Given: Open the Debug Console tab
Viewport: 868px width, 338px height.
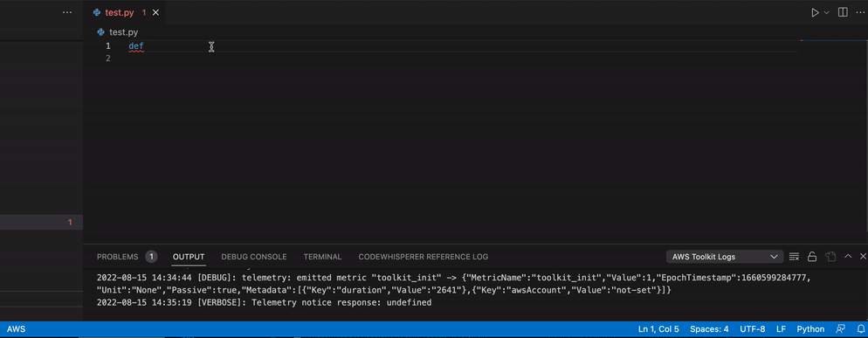Looking at the screenshot, I should point(254,257).
